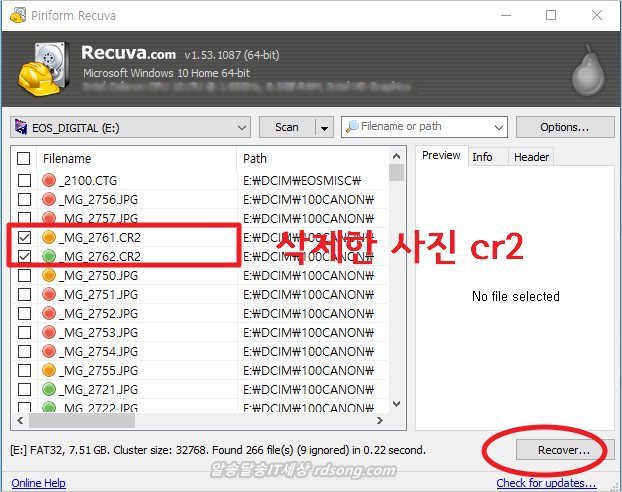Click the drive icon beside EOS_DIGITAL (E:)
Image resolution: width=622 pixels, height=492 pixels.
(21, 127)
